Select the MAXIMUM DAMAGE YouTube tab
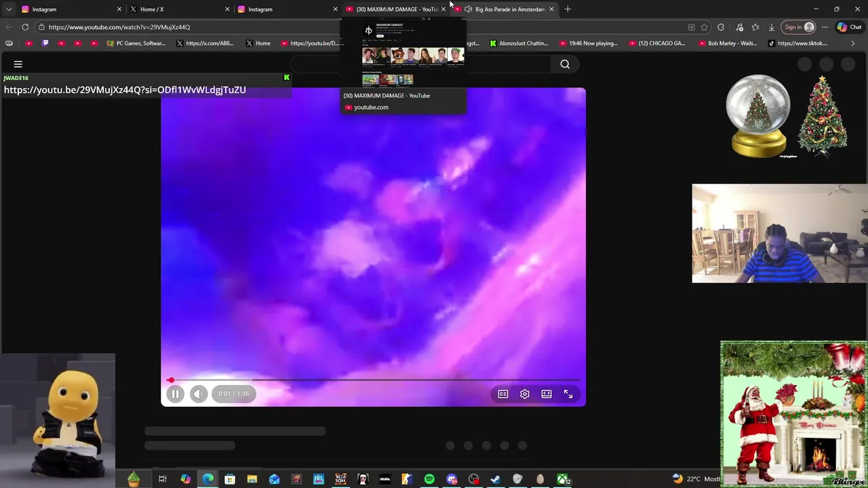This screenshot has width=868, height=488. pyautogui.click(x=395, y=9)
